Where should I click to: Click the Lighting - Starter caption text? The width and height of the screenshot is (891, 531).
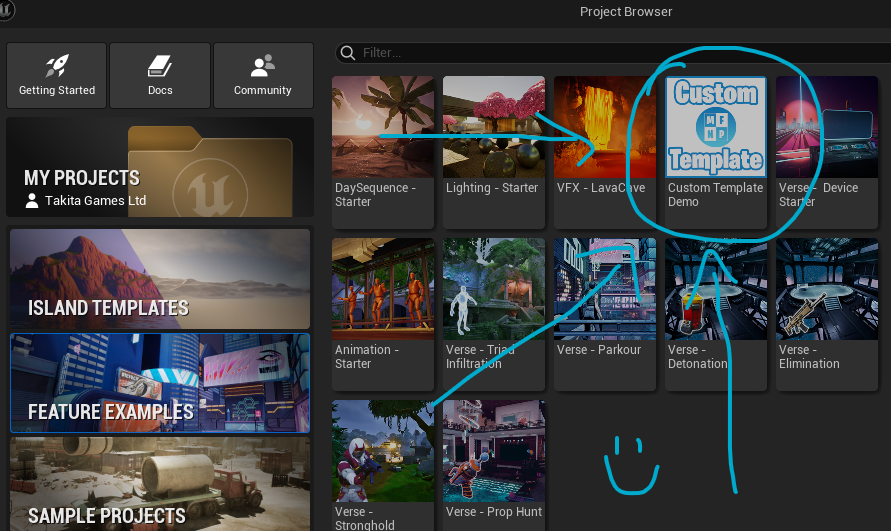click(492, 188)
